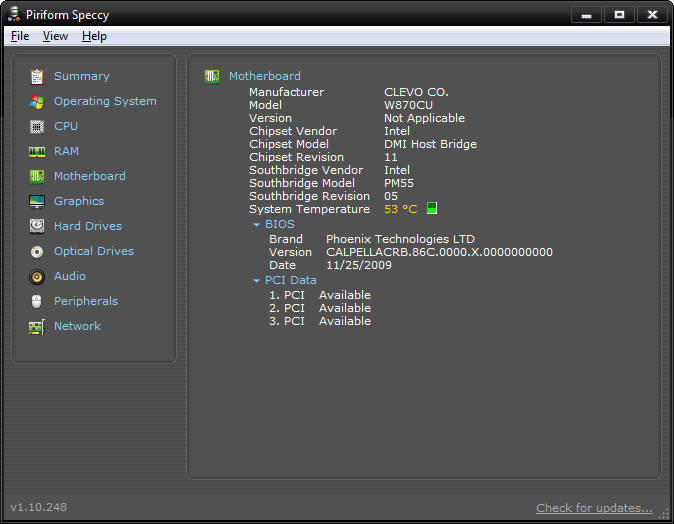Click the Chipset Revision label

(x=297, y=157)
